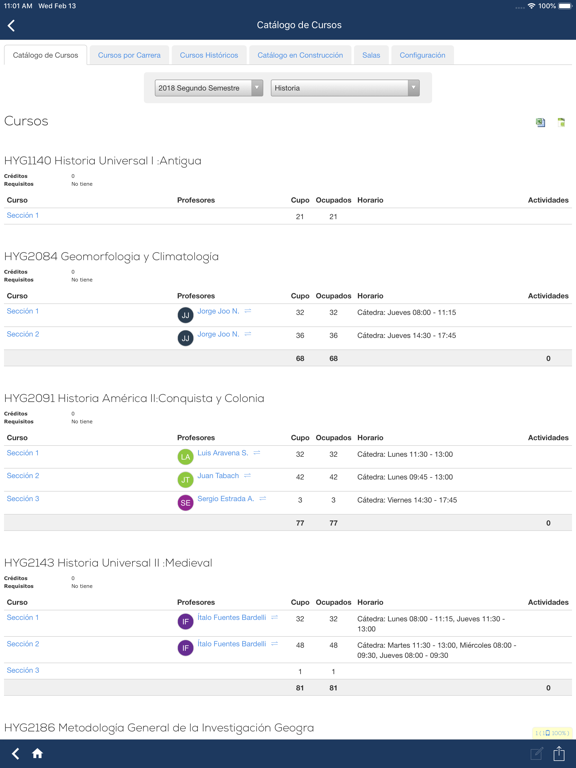Open professor Luis Aravena S. link

click(x=223, y=453)
